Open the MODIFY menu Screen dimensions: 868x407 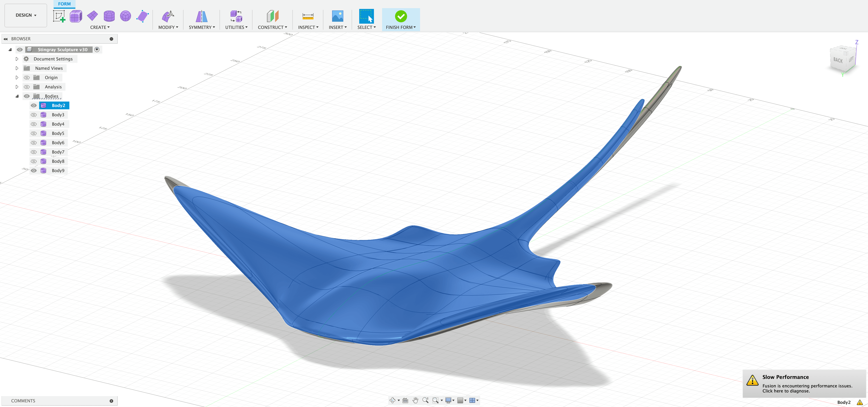point(168,27)
